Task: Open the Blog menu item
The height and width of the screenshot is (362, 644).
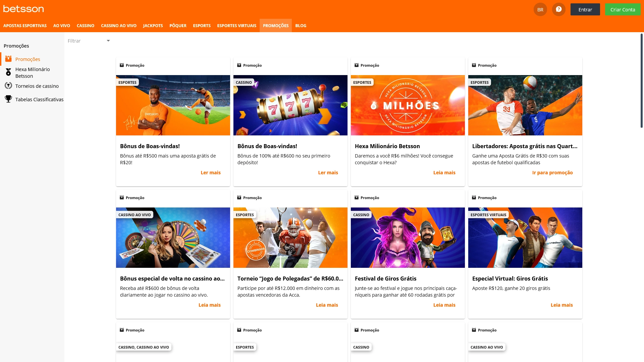Action: pos(301,25)
